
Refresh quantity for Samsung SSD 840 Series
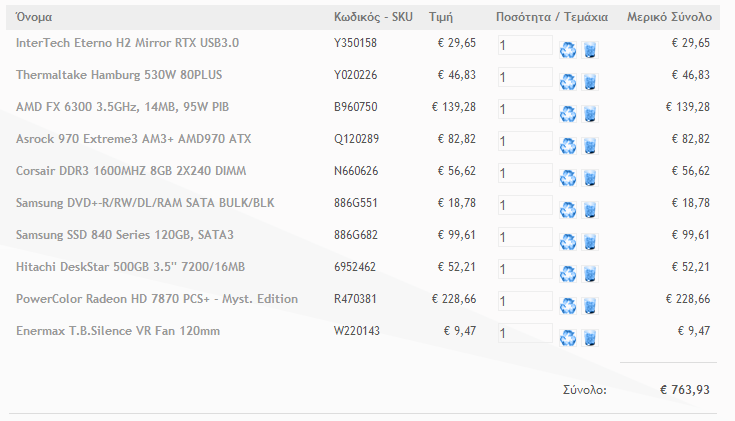pos(568,242)
